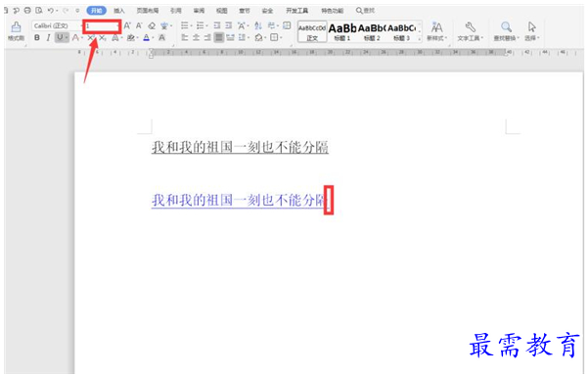Open the font name dropdown Calibri
This screenshot has height=376, width=588.
[57, 25]
